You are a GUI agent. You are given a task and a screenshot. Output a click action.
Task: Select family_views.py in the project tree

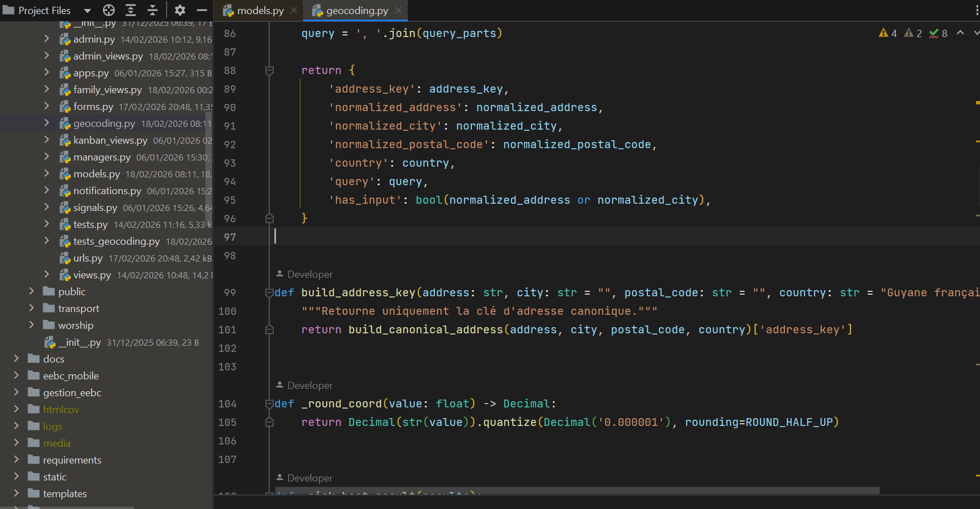tap(107, 90)
